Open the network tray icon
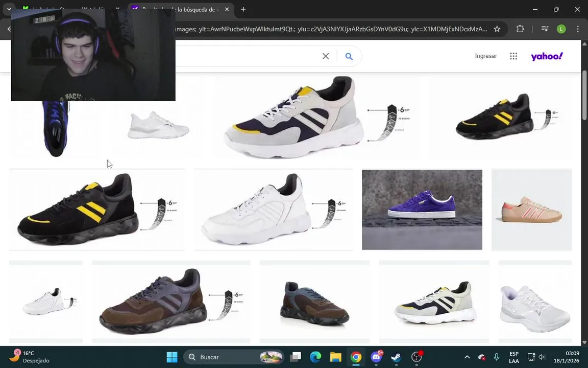588x368 pixels. [x=531, y=357]
